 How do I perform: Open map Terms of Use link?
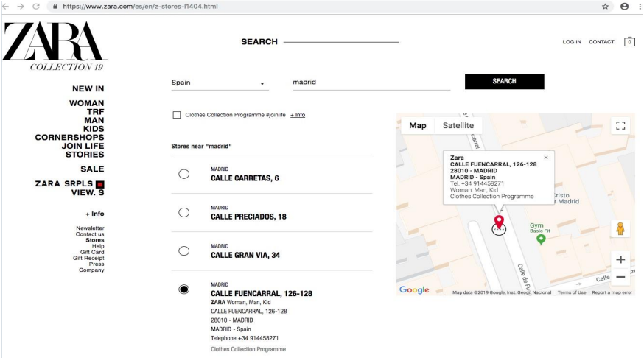tap(571, 292)
